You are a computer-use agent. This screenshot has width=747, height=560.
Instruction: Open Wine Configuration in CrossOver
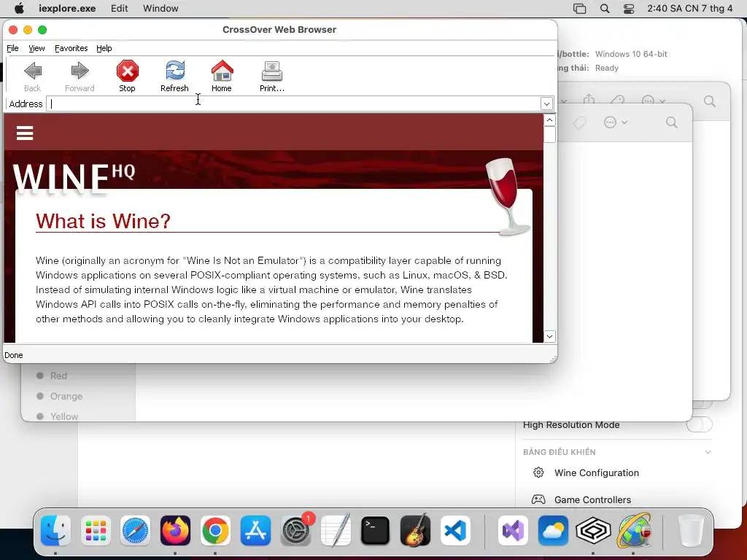(597, 472)
